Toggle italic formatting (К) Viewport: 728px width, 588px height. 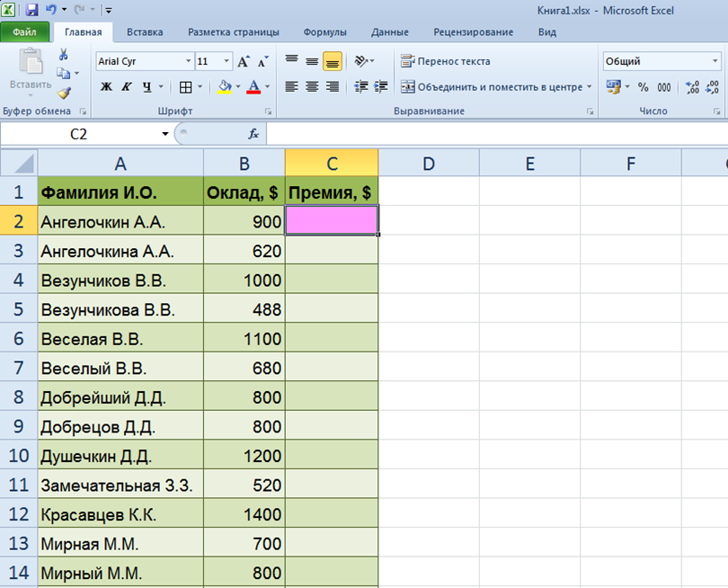[x=126, y=87]
